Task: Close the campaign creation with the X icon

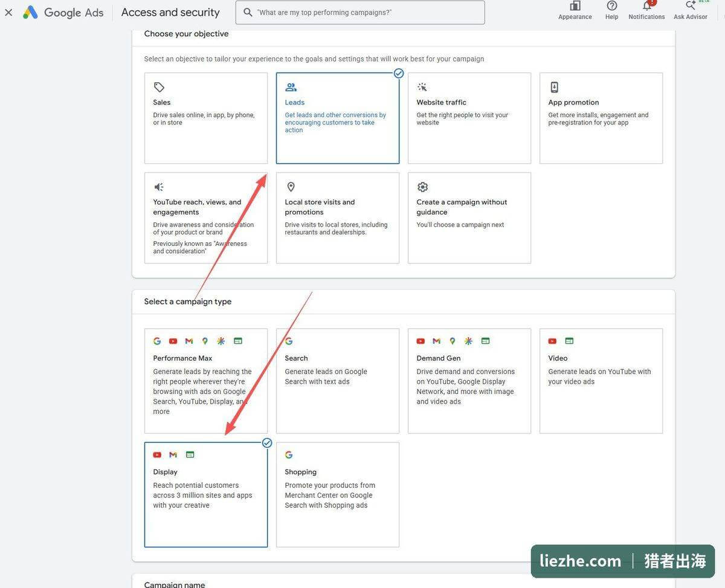Action: (x=8, y=12)
